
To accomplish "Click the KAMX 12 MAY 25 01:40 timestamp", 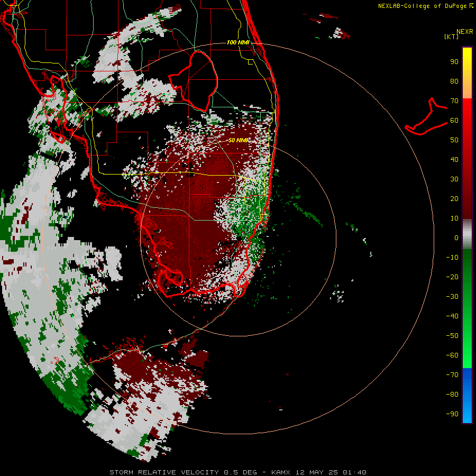I will [319, 472].
